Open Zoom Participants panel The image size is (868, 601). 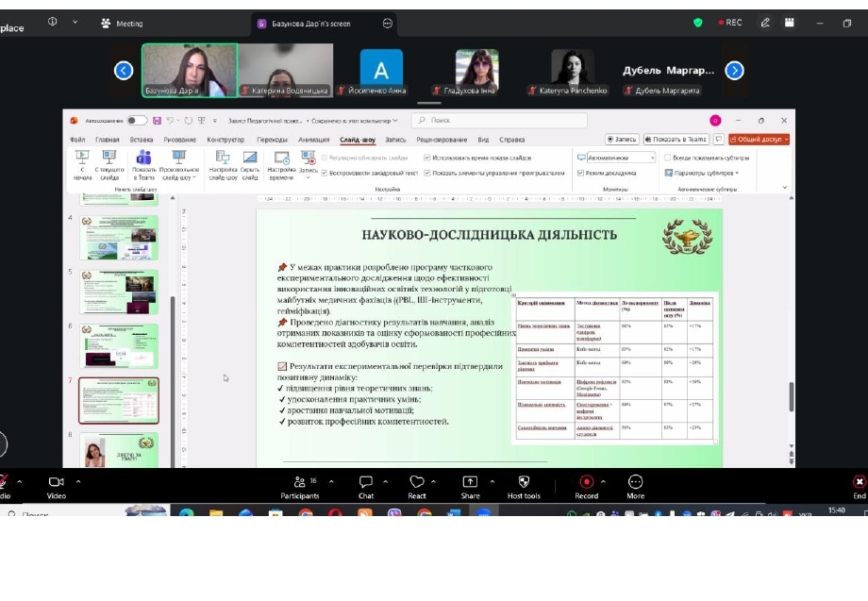[299, 487]
